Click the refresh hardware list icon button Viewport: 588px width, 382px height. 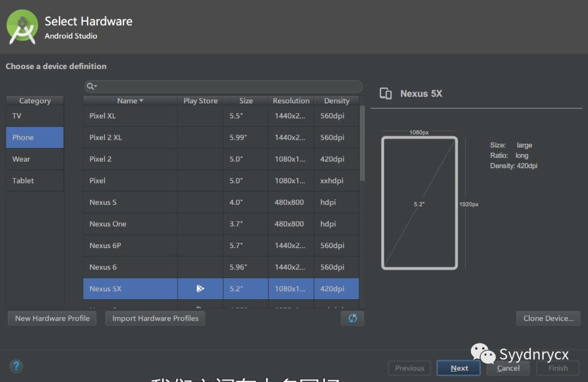point(352,318)
